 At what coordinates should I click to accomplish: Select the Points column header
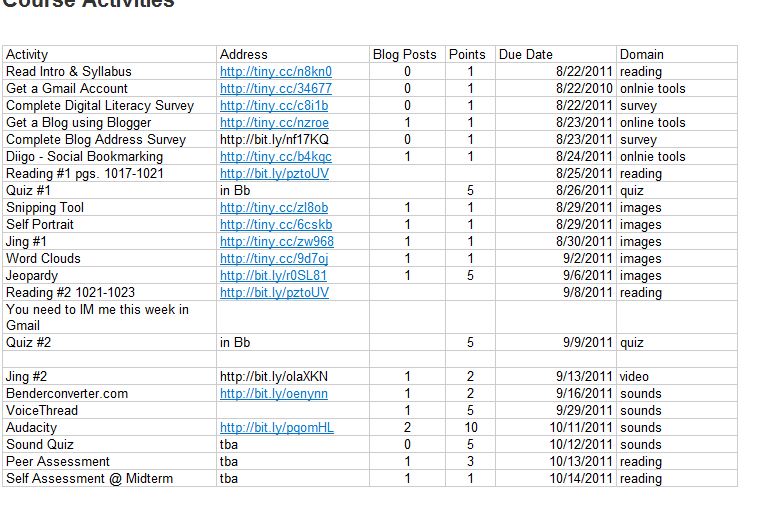pos(470,54)
